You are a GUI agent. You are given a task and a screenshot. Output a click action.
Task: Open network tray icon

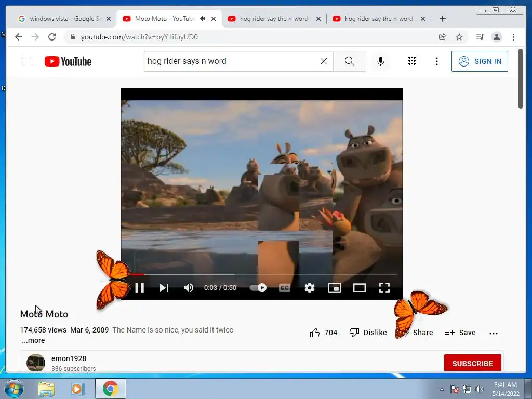[x=467, y=389]
